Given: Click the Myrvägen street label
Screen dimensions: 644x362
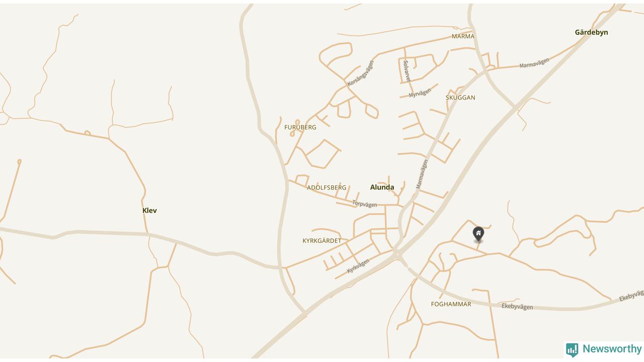Looking at the screenshot, I should pos(420,93).
